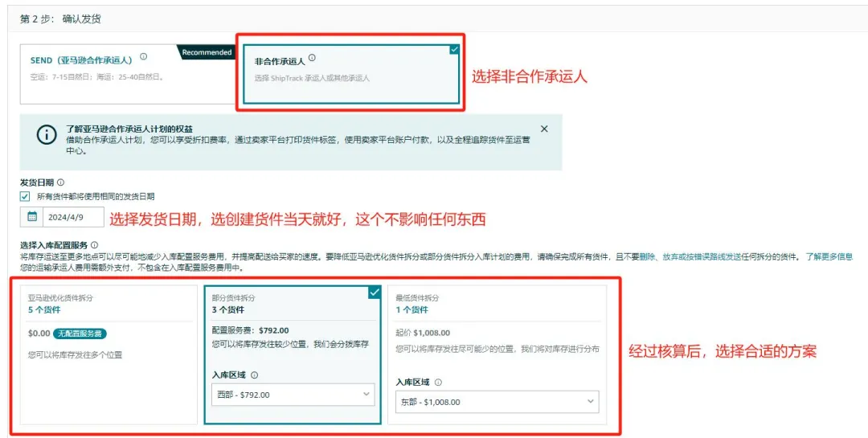This screenshot has height=438, width=868.
Task: Click 入库区域 info icon in 最低货件拆分 card
Action: coord(438,383)
